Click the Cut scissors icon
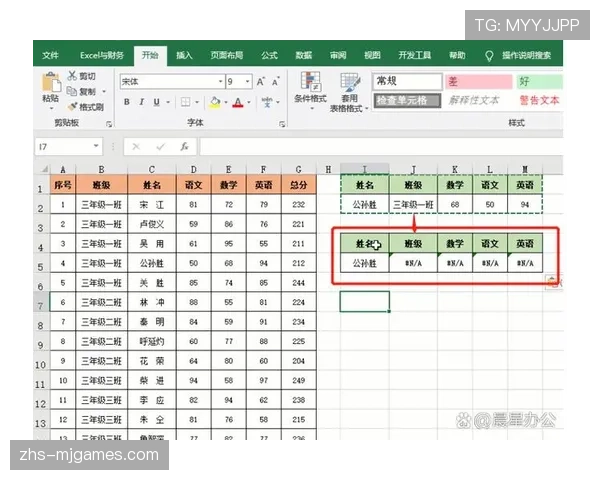The width and height of the screenshot is (600, 480). [x=72, y=76]
